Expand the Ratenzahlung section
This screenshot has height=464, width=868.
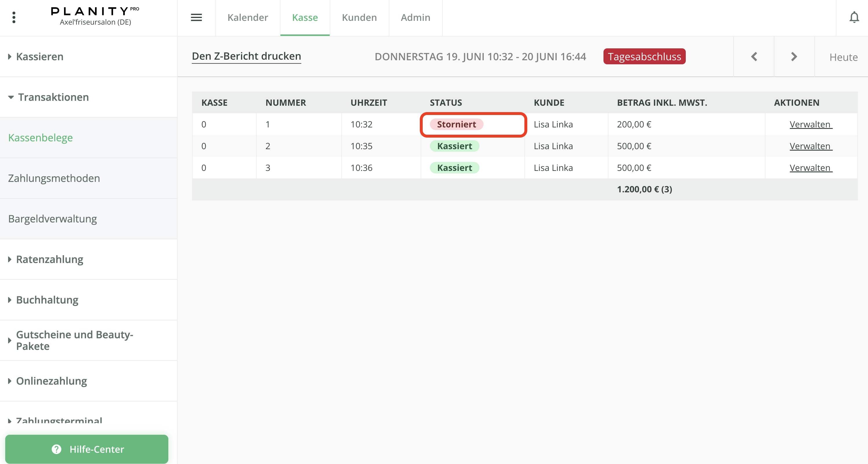click(x=50, y=259)
